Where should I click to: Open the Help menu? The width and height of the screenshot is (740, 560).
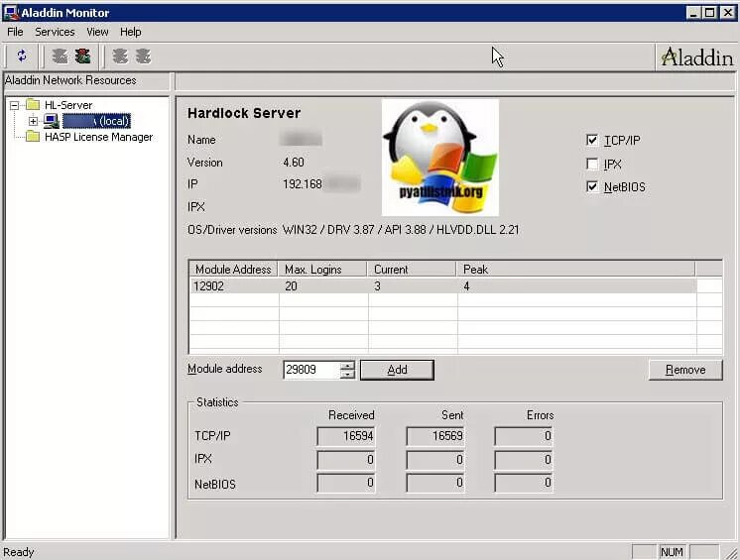point(131,32)
